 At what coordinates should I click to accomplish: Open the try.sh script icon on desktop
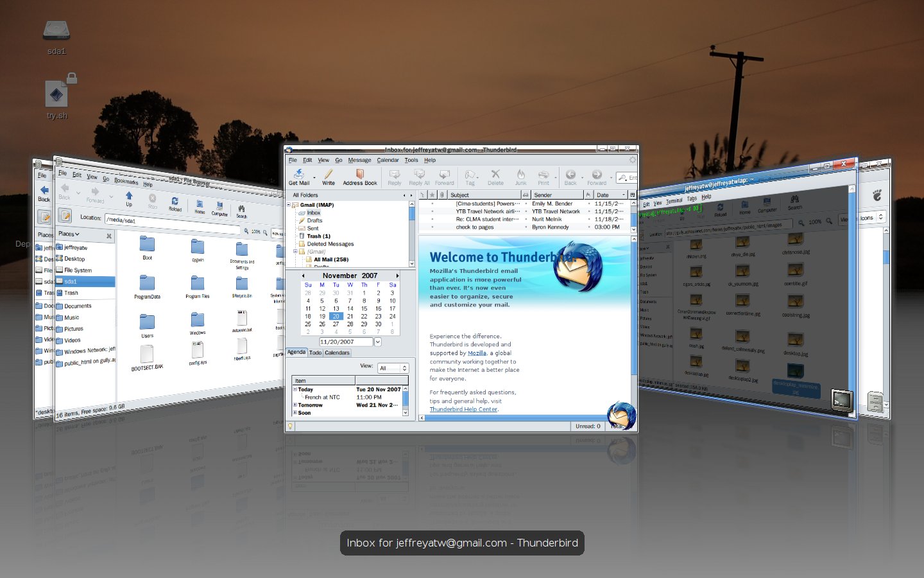56,94
